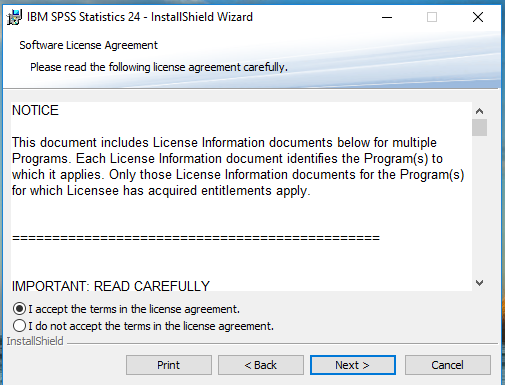The image size is (505, 385).
Task: Cancel the installation wizard
Action: click(448, 365)
